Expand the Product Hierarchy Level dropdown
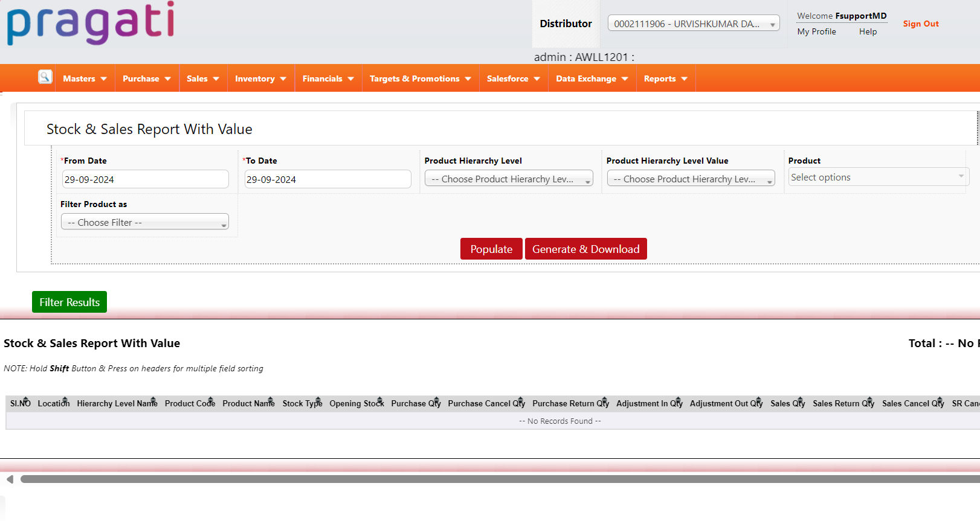Screen dimensions: 980x521 pyautogui.click(x=509, y=179)
